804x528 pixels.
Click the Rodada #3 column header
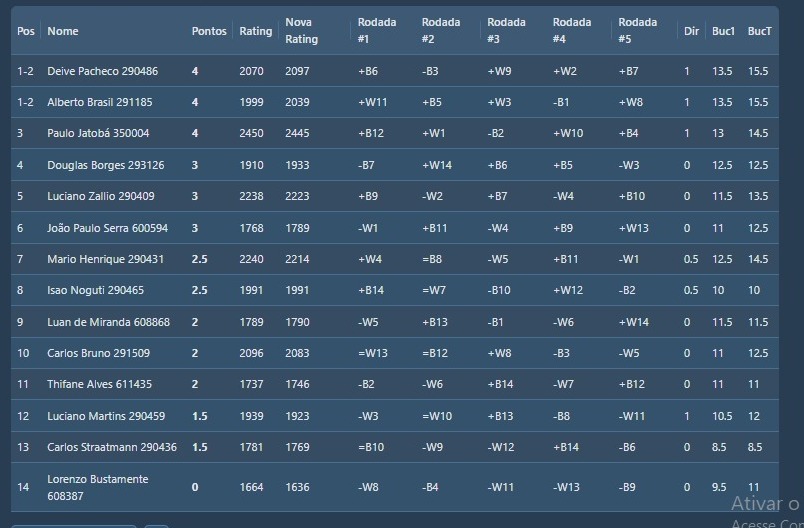pos(506,31)
